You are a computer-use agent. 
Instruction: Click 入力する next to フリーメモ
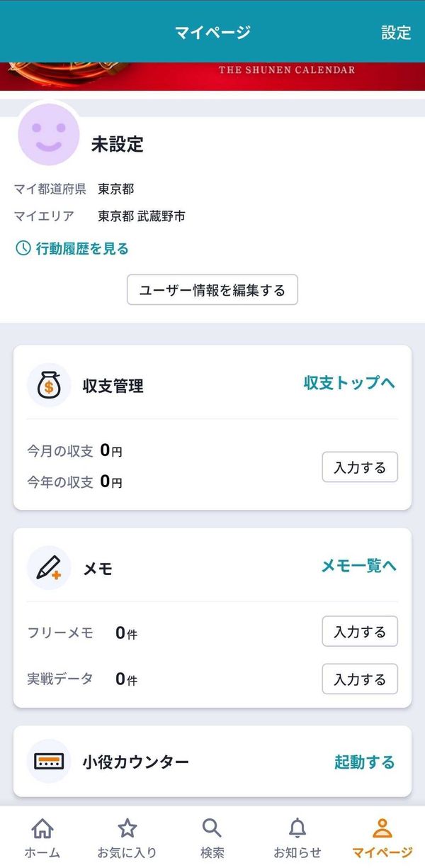(360, 632)
